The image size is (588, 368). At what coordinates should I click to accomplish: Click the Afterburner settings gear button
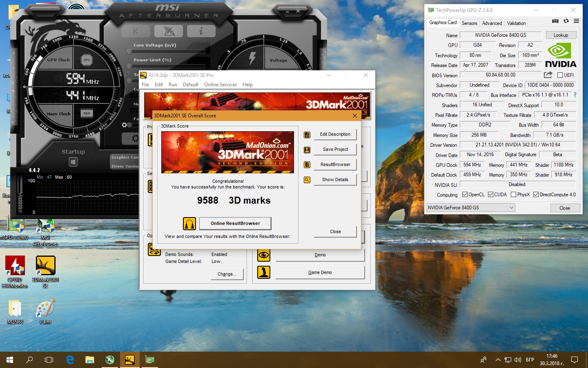point(135,139)
